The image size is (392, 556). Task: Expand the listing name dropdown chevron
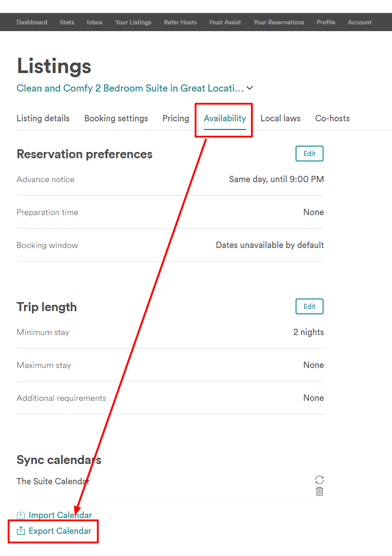[250, 88]
